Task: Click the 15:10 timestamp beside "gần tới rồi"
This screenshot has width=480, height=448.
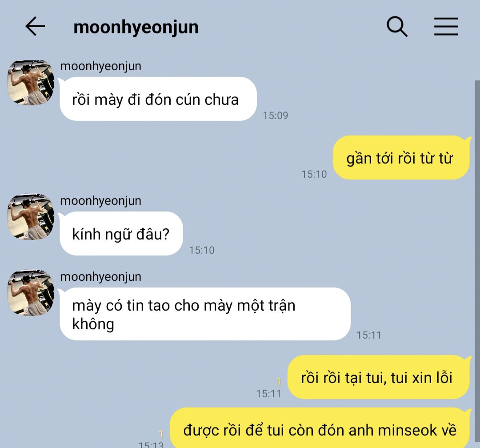Action: tap(314, 174)
